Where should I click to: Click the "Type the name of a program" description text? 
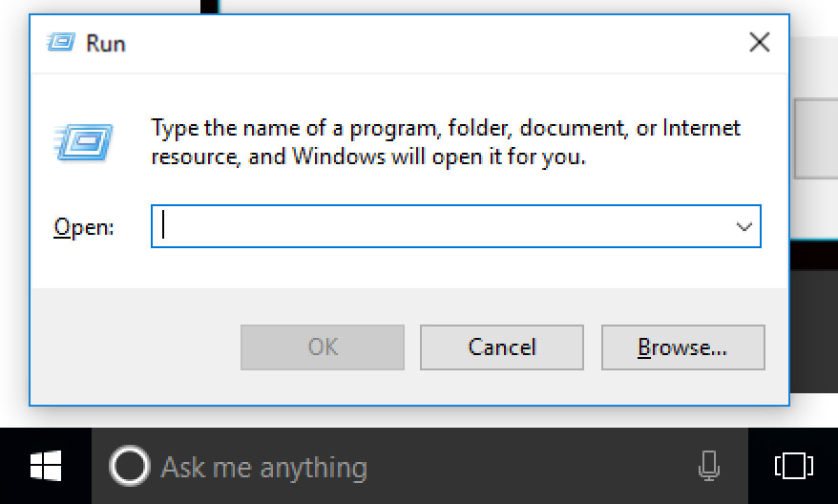click(x=446, y=141)
